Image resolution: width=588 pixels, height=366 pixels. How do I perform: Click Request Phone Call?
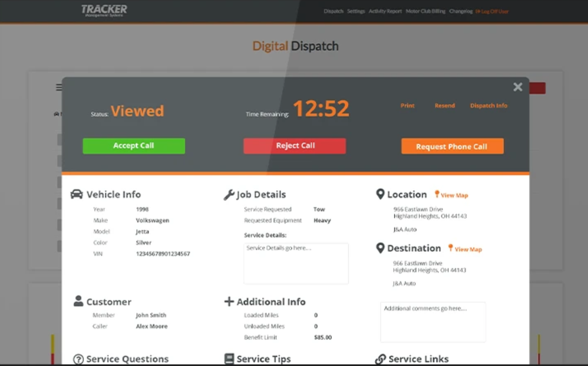[x=452, y=146]
